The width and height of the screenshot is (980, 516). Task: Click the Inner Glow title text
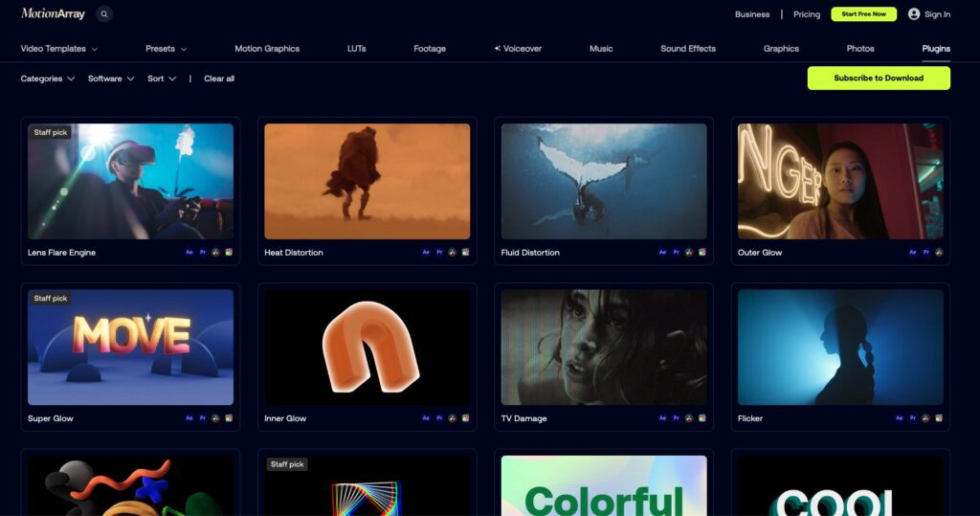[285, 418]
